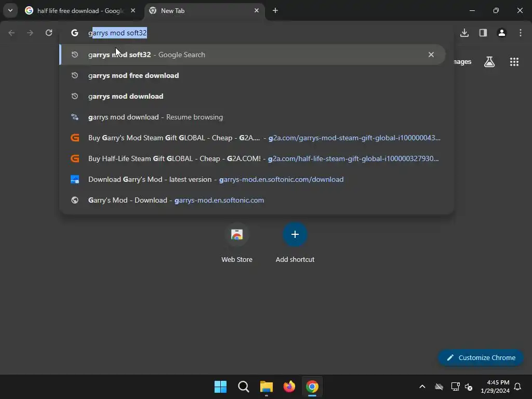Viewport: 532px width, 399px height.
Task: Open the tab search dropdown arrow
Action: 10,10
